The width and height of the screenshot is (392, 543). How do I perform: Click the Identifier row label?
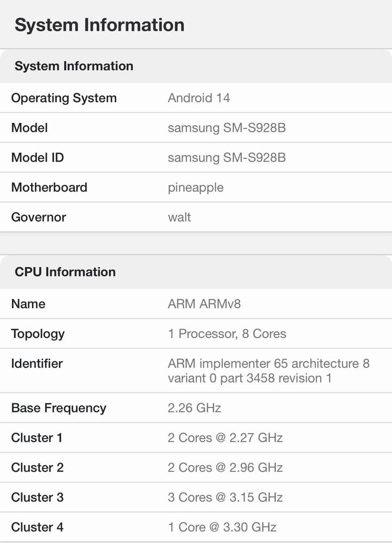[x=37, y=363]
